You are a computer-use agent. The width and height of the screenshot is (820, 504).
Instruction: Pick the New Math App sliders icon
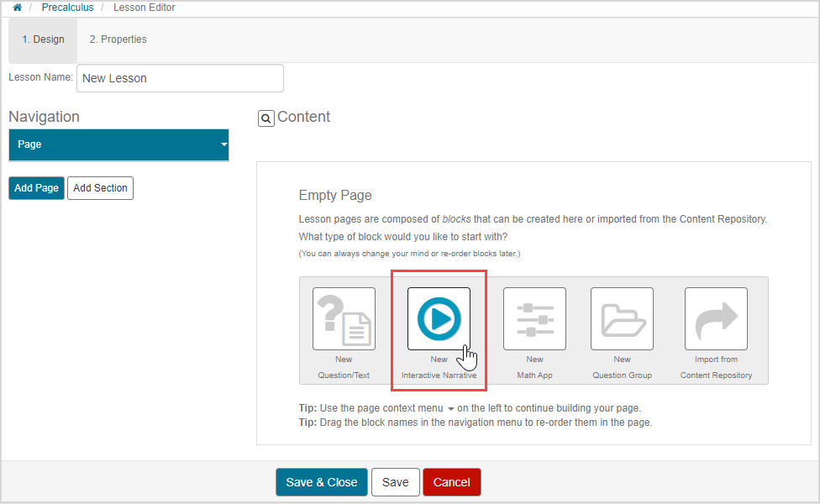point(534,318)
